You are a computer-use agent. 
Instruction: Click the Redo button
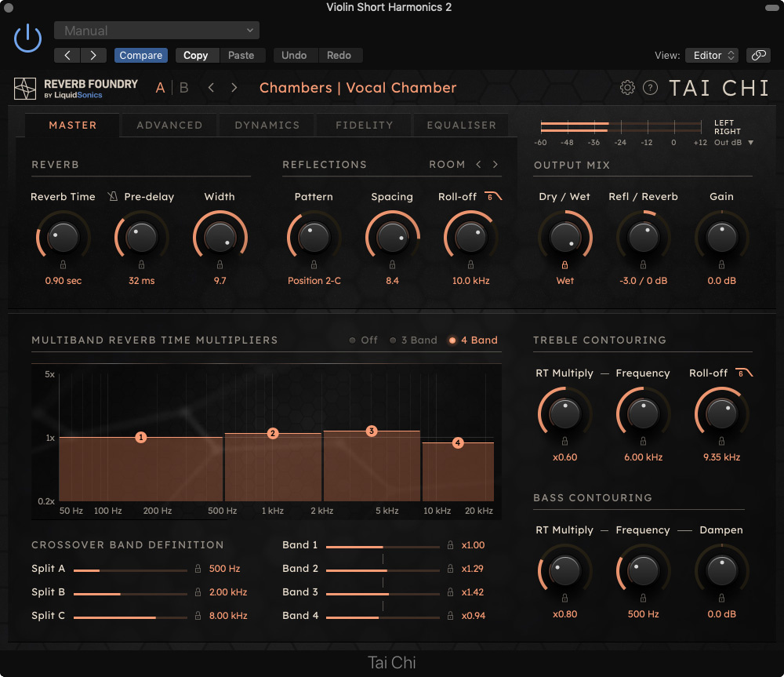coord(339,55)
